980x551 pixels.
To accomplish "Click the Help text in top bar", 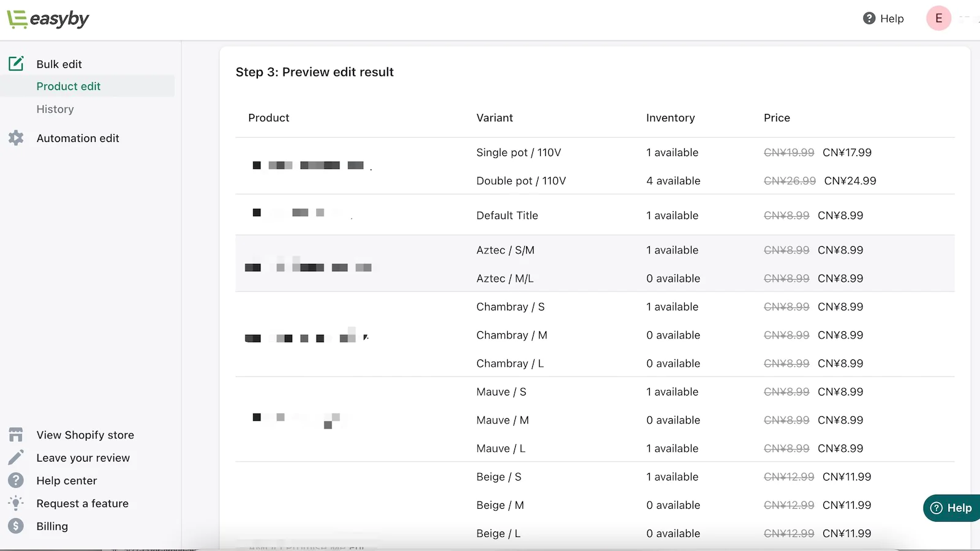I will [892, 19].
